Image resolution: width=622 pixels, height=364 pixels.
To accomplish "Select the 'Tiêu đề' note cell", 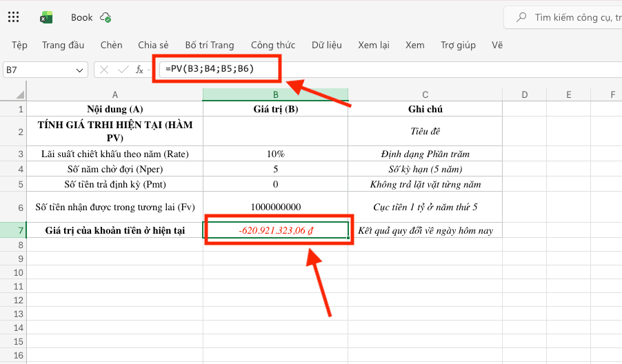I will pyautogui.click(x=425, y=131).
